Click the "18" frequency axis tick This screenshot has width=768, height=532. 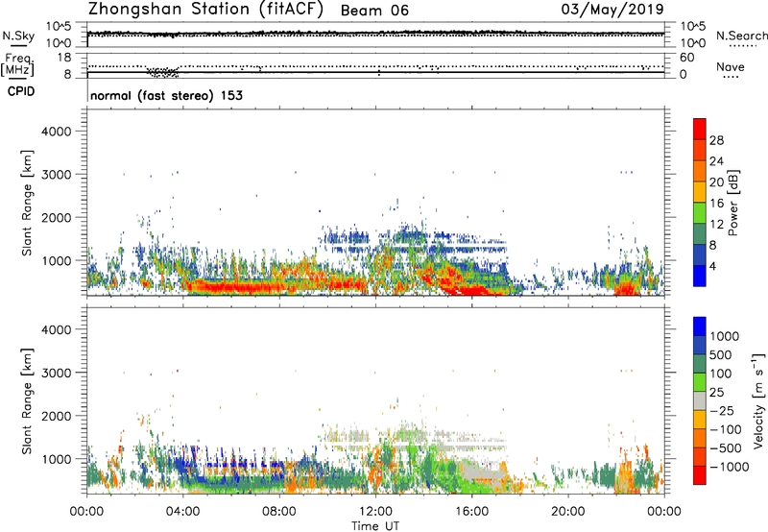pyautogui.click(x=65, y=58)
